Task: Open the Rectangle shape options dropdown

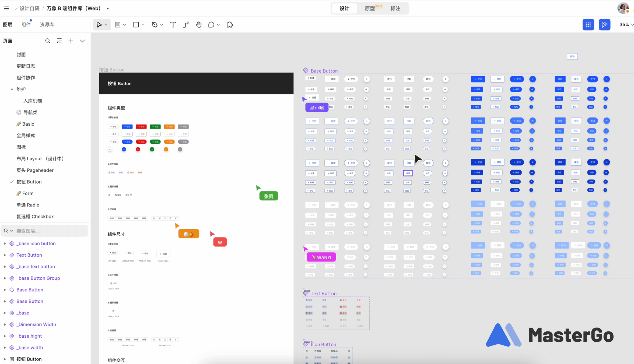Action: pyautogui.click(x=143, y=25)
